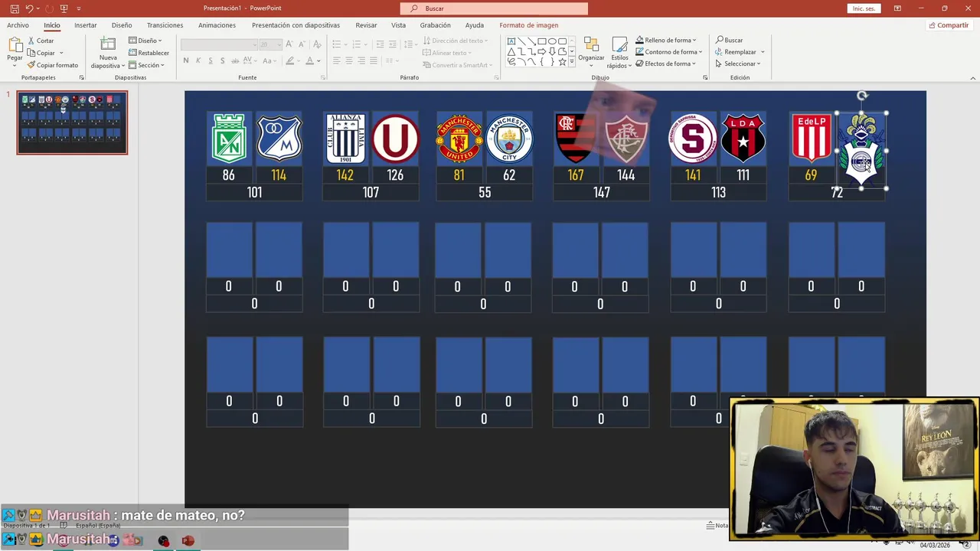This screenshot has width=980, height=551.
Task: Click the Inic. ses. sign-in button
Action: 864,8
